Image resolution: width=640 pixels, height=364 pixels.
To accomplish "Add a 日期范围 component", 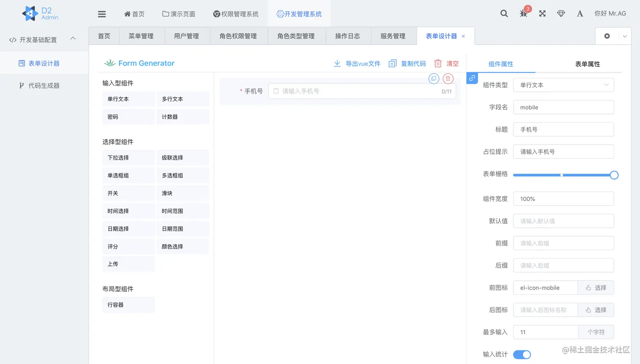I will (x=183, y=229).
